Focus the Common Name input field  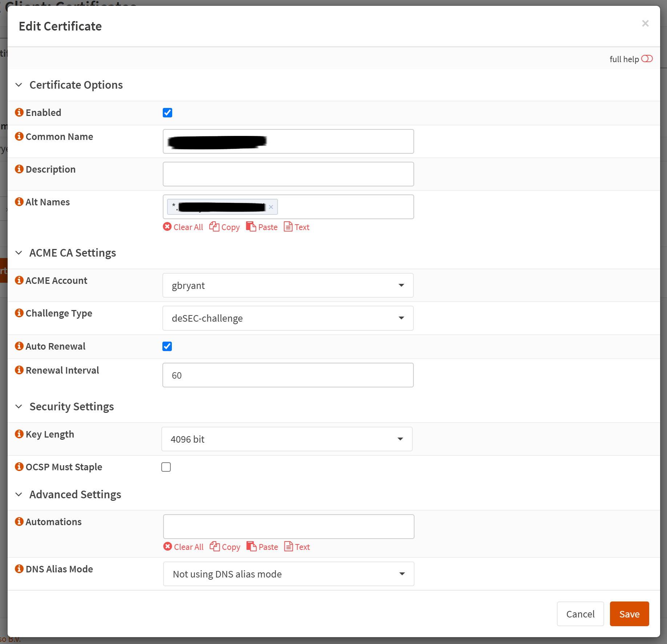(288, 141)
